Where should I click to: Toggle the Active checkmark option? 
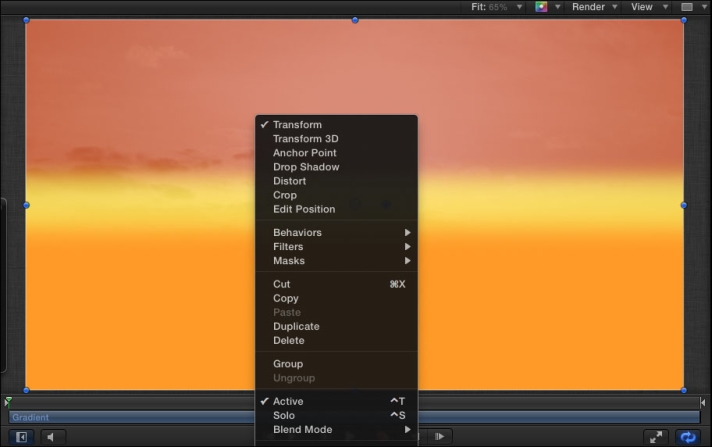point(288,401)
